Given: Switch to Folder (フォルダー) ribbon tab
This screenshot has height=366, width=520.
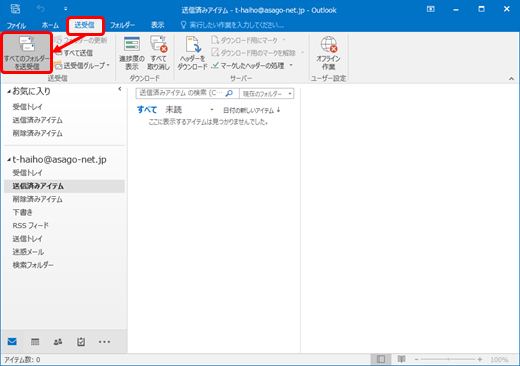Looking at the screenshot, I should (122, 25).
